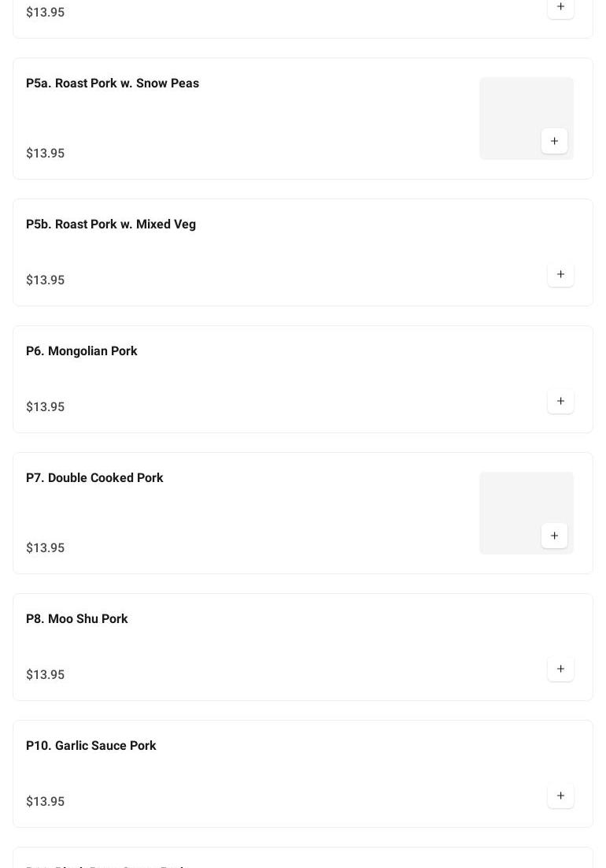Click plus button on topmost $13.95 item

[560, 7]
